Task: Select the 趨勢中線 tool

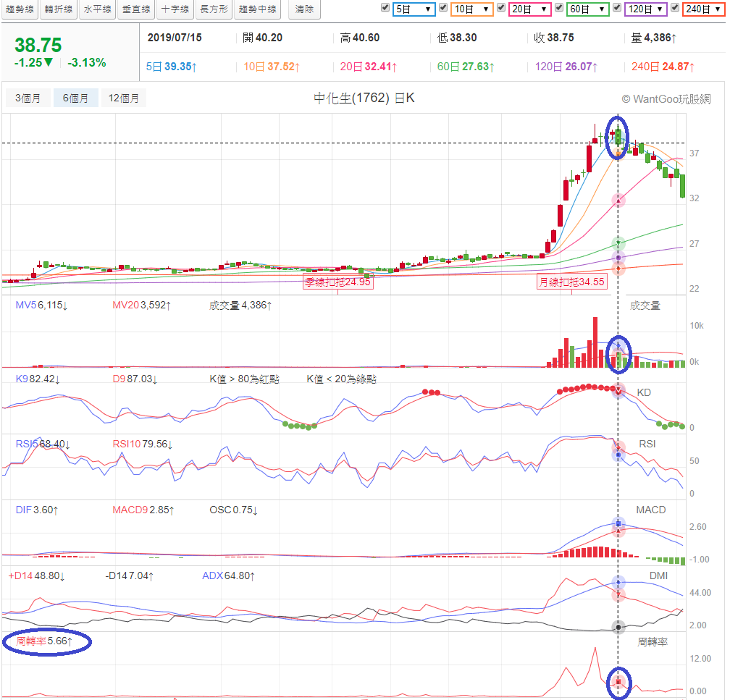Action: click(257, 9)
